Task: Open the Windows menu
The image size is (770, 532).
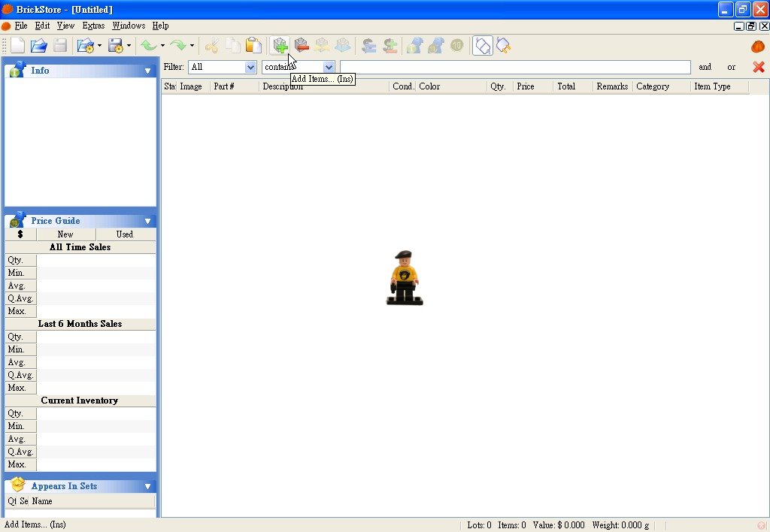Action: [x=129, y=26]
